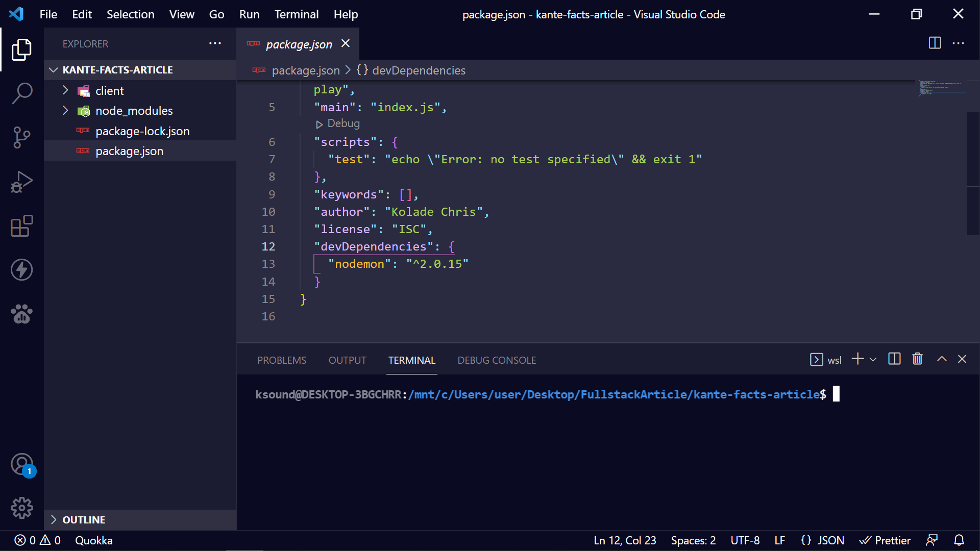Toggle notifications bell in status bar
The image size is (980, 551).
(959, 540)
